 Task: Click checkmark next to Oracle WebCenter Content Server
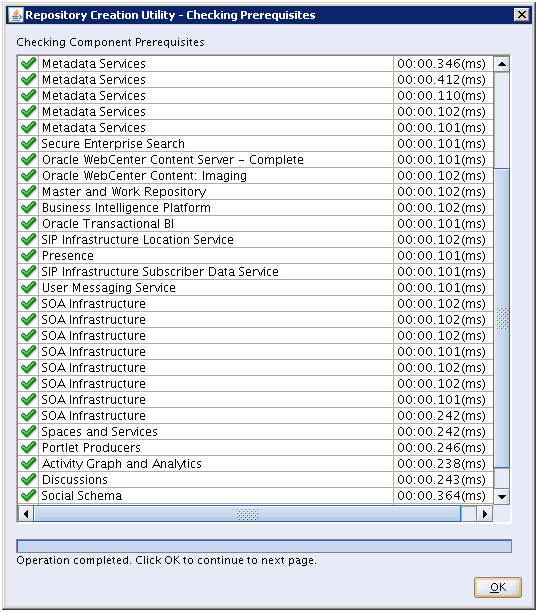[29, 160]
